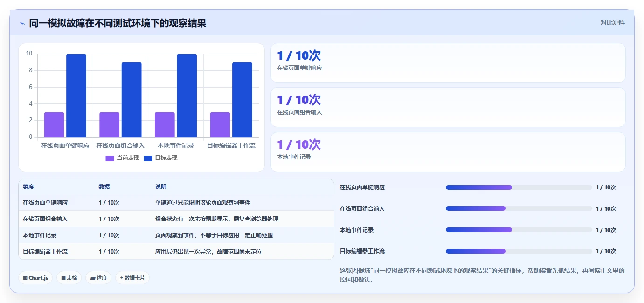Click the 对比矩阵 label in the header
This screenshot has width=644, height=303.
612,22
